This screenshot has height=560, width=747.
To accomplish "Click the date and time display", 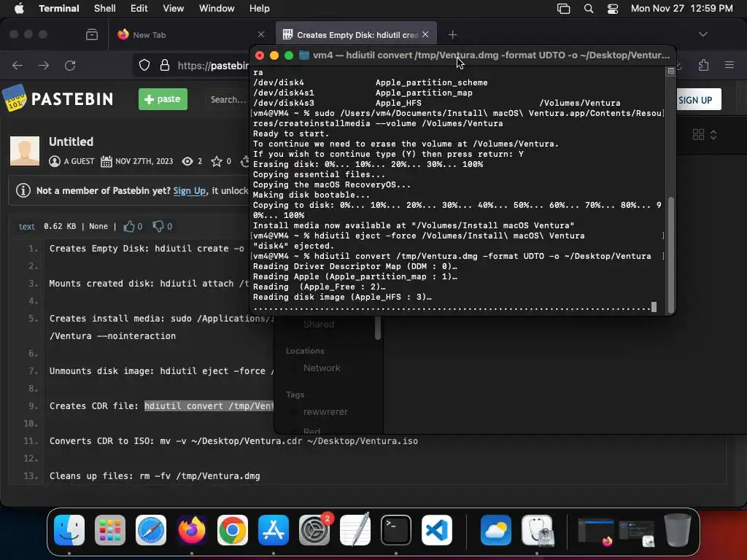I will tap(682, 8).
